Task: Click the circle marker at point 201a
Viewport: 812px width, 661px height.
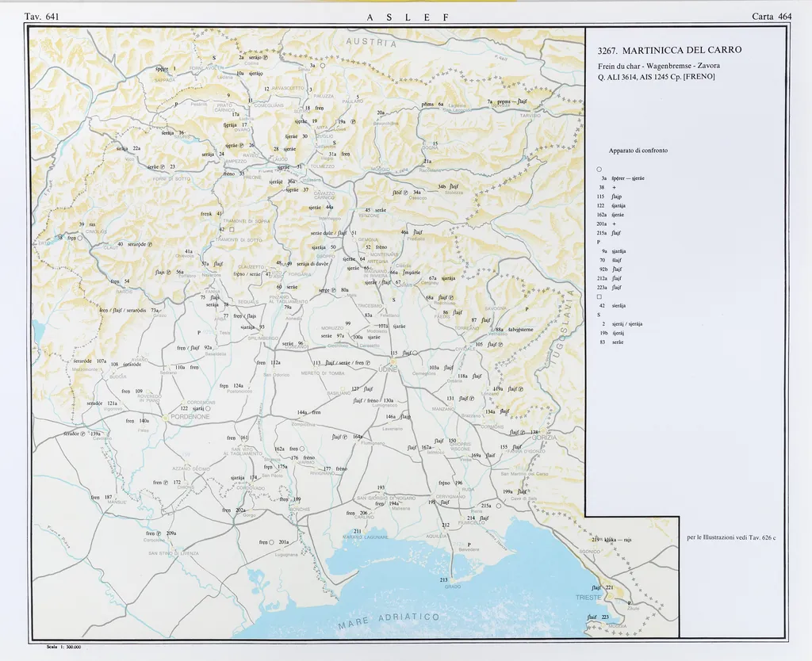Action: pos(270,542)
